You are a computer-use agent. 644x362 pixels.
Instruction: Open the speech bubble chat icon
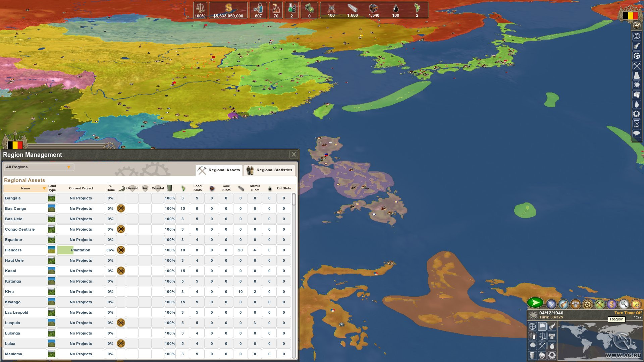click(637, 134)
